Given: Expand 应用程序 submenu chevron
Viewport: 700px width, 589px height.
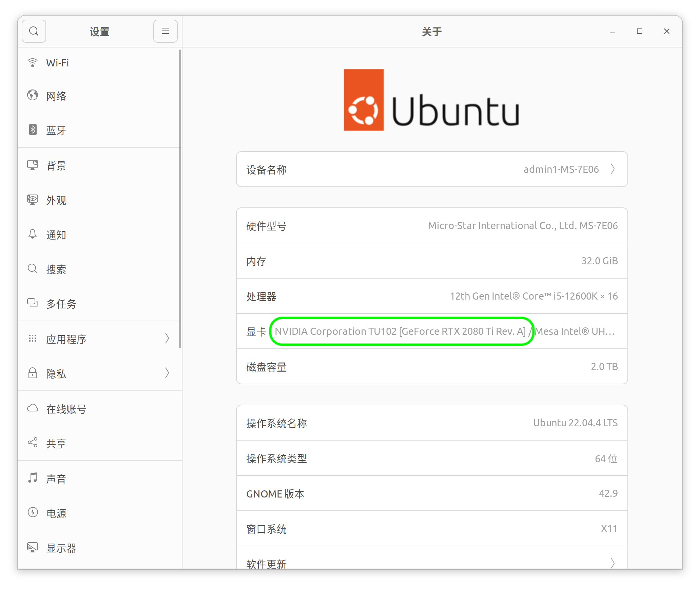Looking at the screenshot, I should tap(167, 339).
